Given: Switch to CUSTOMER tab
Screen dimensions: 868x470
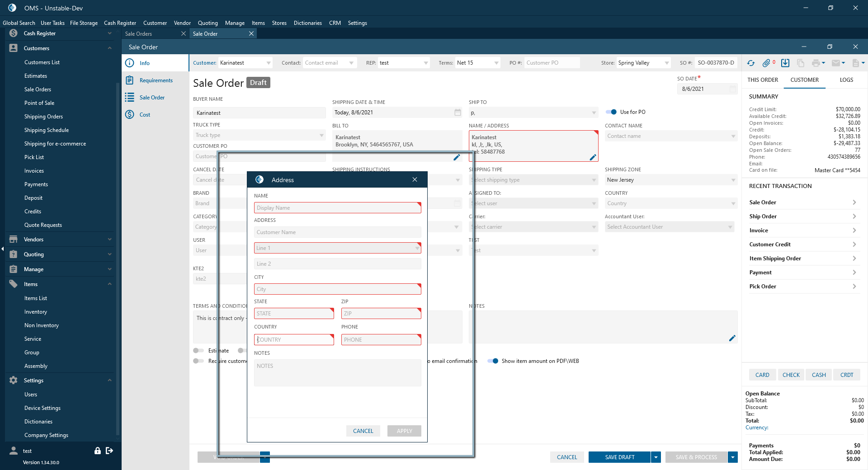Looking at the screenshot, I should pyautogui.click(x=804, y=80).
